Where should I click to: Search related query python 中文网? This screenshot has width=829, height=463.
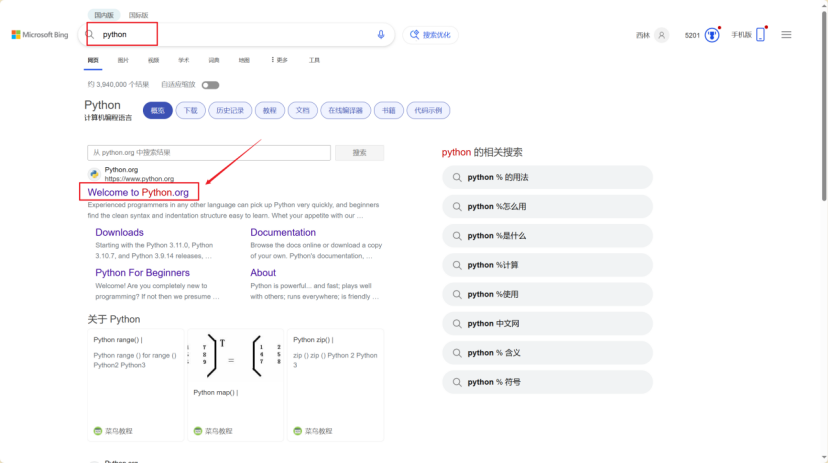[548, 323]
